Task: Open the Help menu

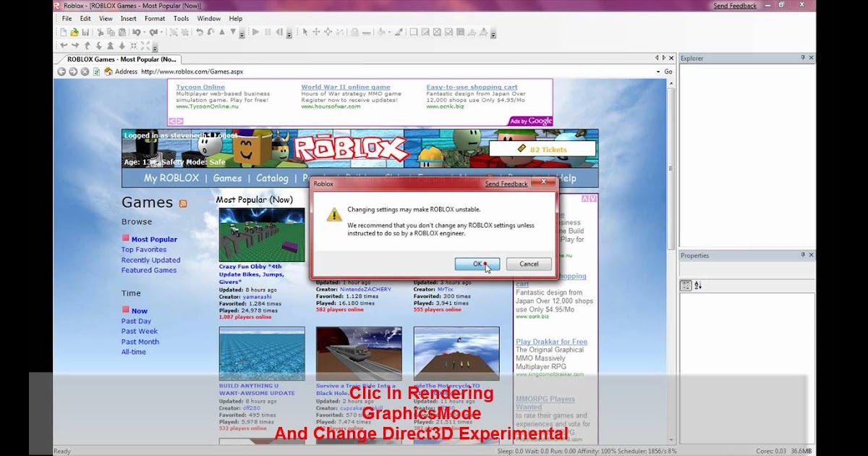Action: 236,19
